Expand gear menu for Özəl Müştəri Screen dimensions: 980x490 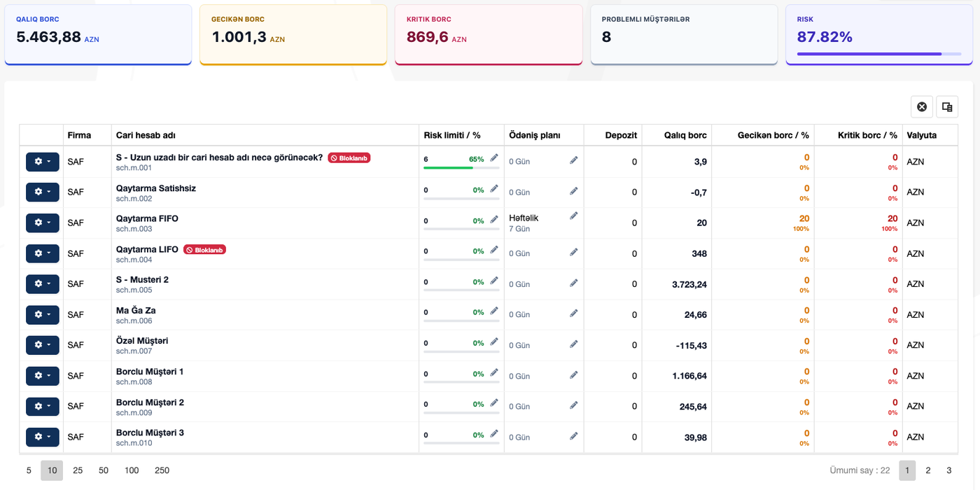tap(43, 345)
